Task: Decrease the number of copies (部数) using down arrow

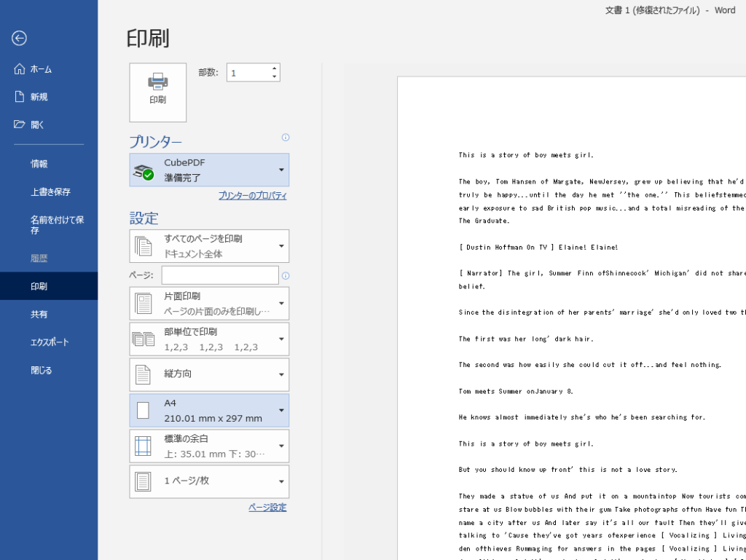Action: click(x=275, y=76)
